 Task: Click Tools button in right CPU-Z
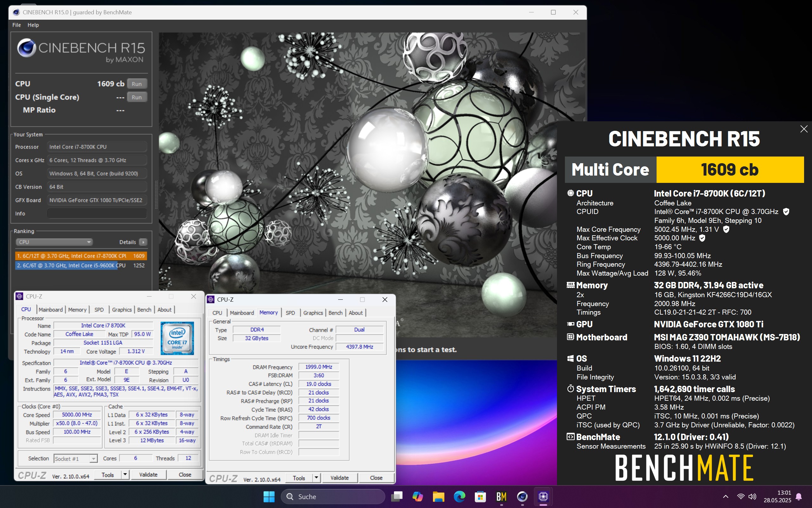tap(299, 478)
